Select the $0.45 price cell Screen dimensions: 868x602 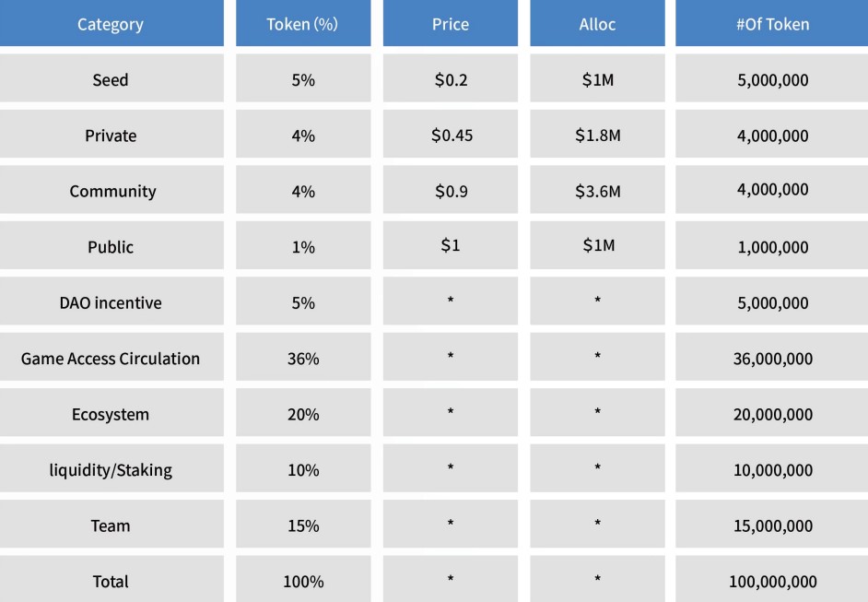tap(452, 136)
